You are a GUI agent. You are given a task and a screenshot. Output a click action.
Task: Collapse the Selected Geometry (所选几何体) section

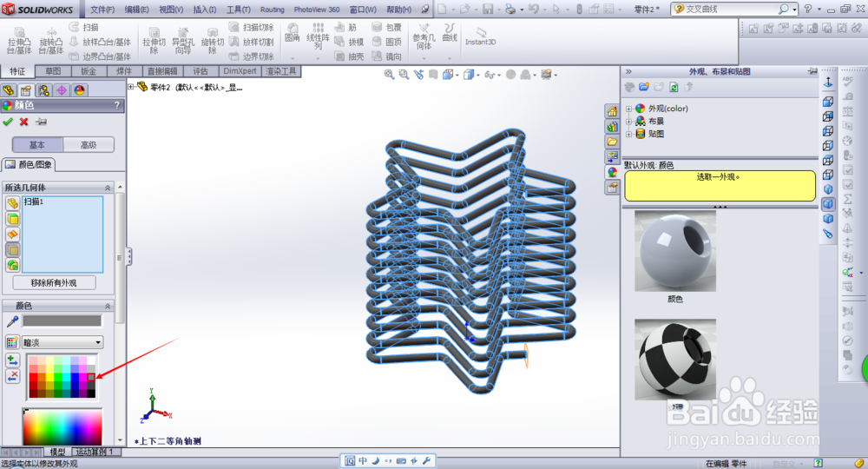pos(108,188)
